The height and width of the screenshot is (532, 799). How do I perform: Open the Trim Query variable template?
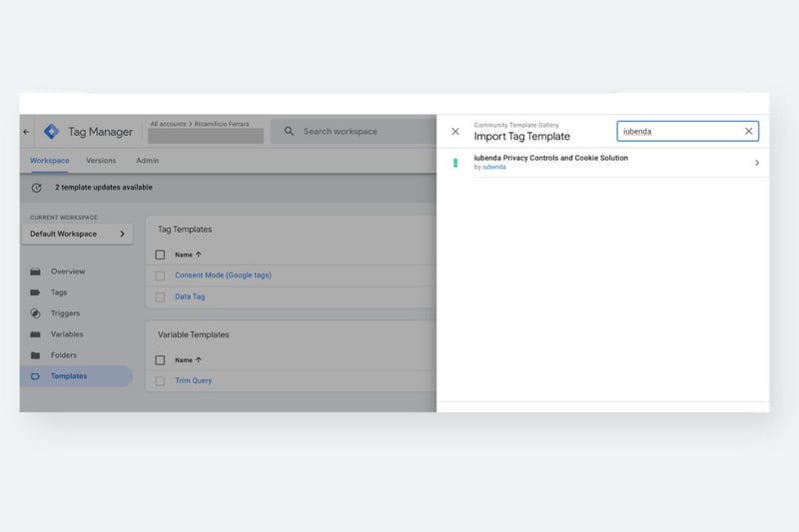[193, 380]
